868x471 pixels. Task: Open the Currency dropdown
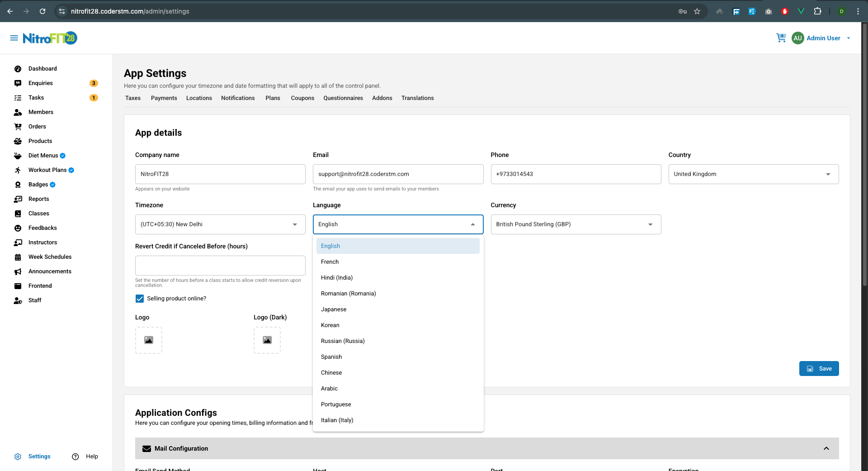[x=576, y=224]
